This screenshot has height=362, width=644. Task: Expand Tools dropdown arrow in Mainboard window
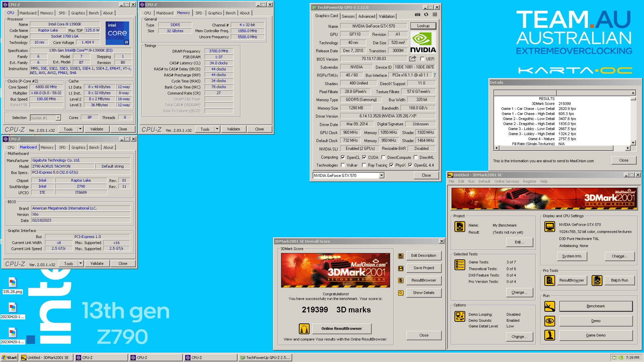pos(80,263)
